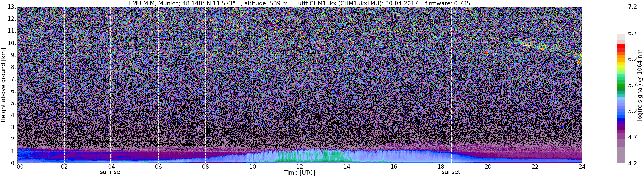
Task: Click the Time [UTC] axis label
Action: [299, 173]
